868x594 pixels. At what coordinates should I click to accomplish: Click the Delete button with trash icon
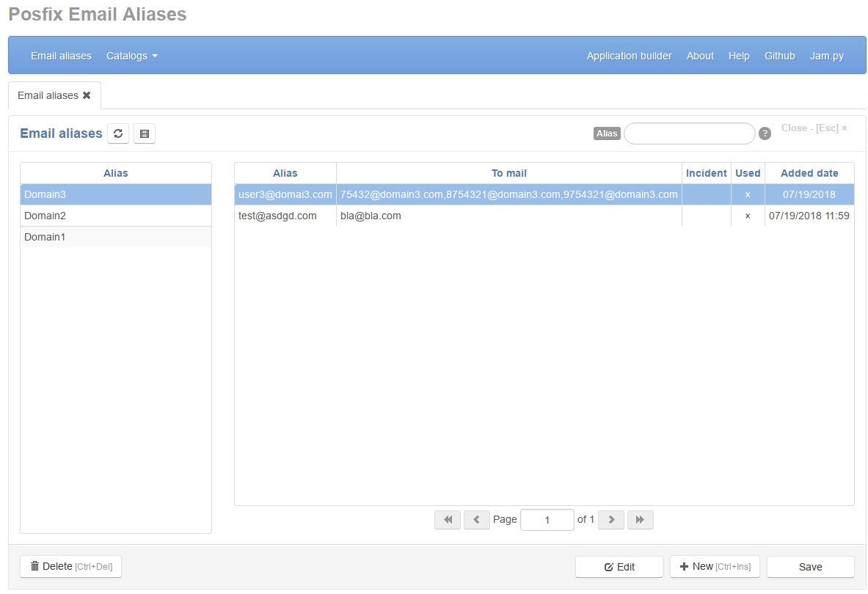71,566
